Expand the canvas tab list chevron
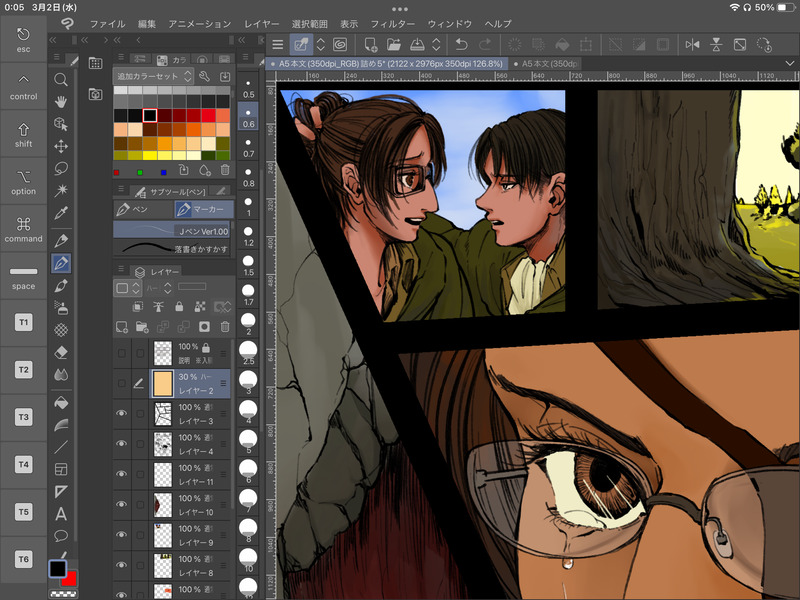 point(790,64)
